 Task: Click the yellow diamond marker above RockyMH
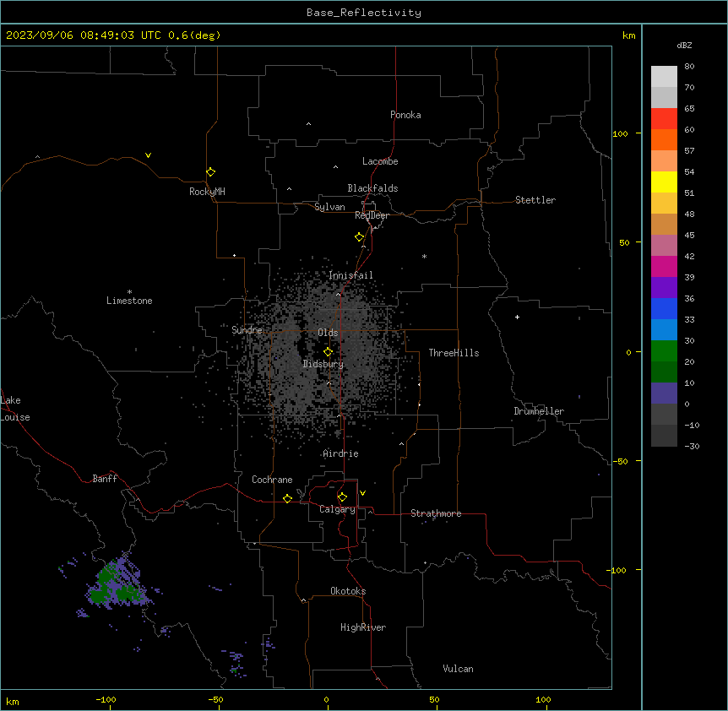(211, 172)
